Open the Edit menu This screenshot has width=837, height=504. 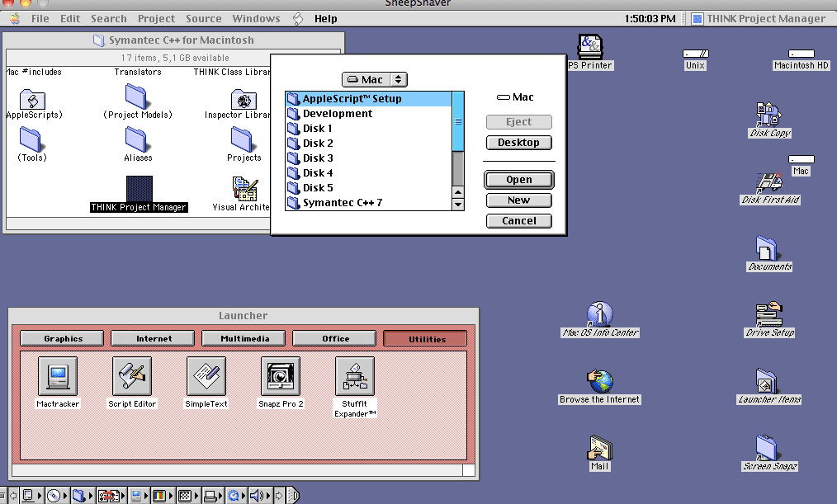tap(70, 19)
